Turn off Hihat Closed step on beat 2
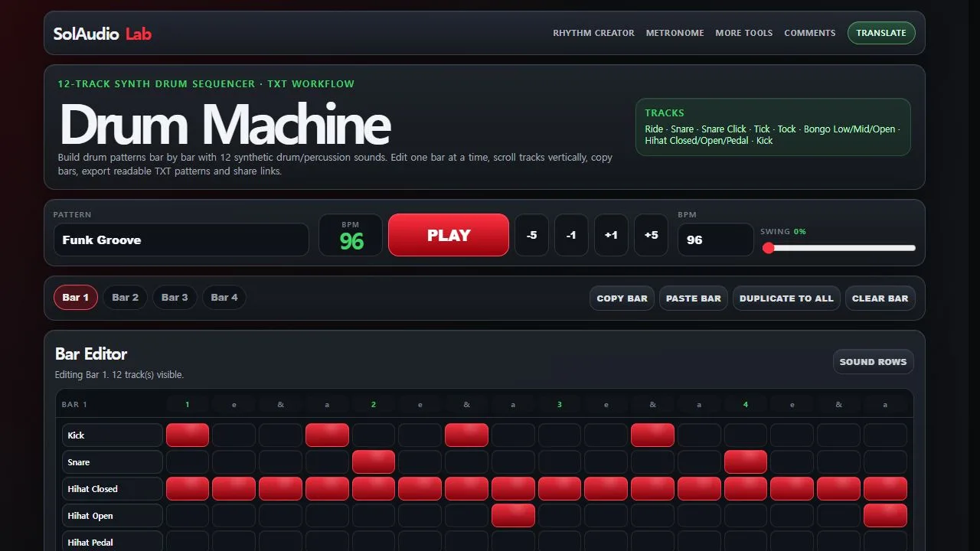980x551 pixels. tap(374, 489)
